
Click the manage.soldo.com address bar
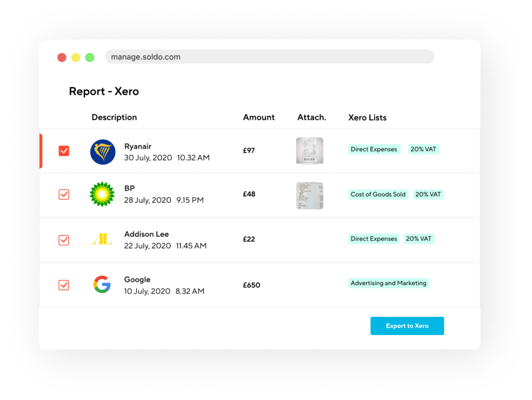click(270, 57)
